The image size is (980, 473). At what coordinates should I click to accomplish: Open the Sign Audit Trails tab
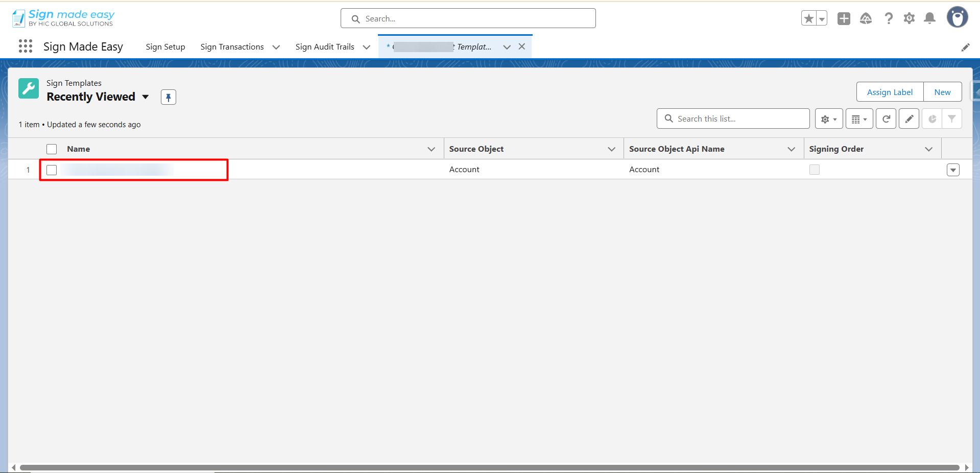[325, 47]
